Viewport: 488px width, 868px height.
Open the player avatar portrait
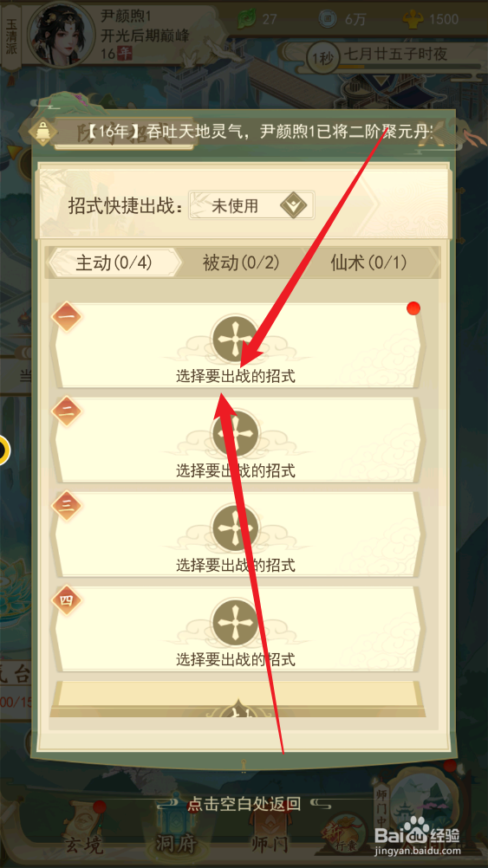[61, 33]
